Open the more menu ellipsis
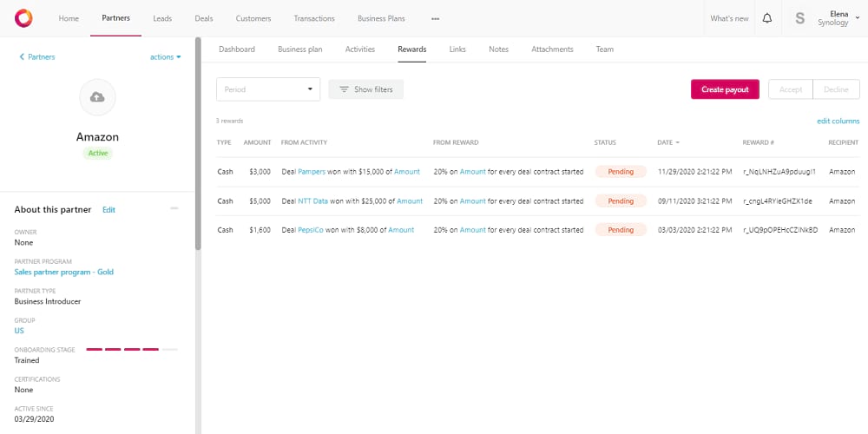This screenshot has height=434, width=868. [x=435, y=18]
